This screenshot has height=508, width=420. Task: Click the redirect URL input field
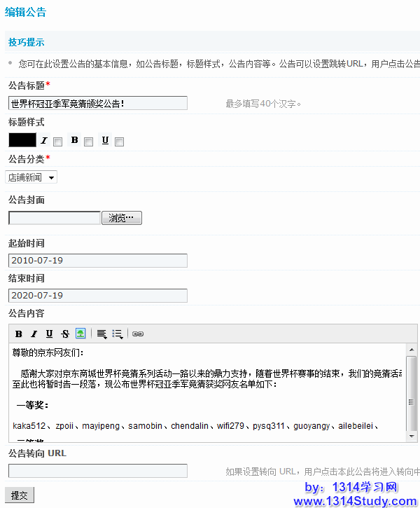pyautogui.click(x=98, y=471)
